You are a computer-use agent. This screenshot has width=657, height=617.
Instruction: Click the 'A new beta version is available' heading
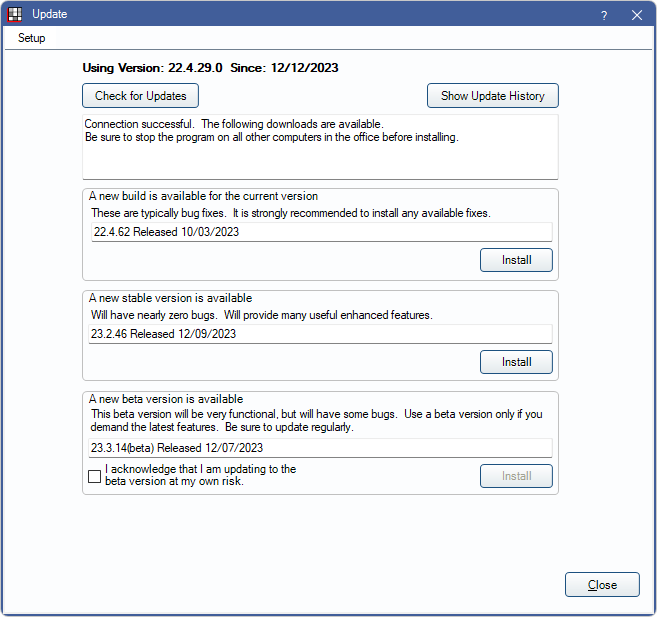[166, 399]
